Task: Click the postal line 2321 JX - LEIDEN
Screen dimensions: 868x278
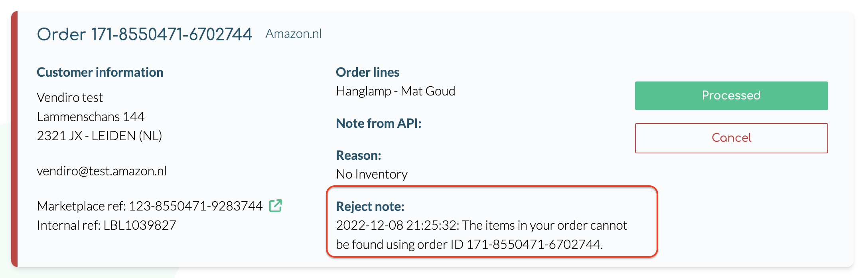Action: point(99,136)
